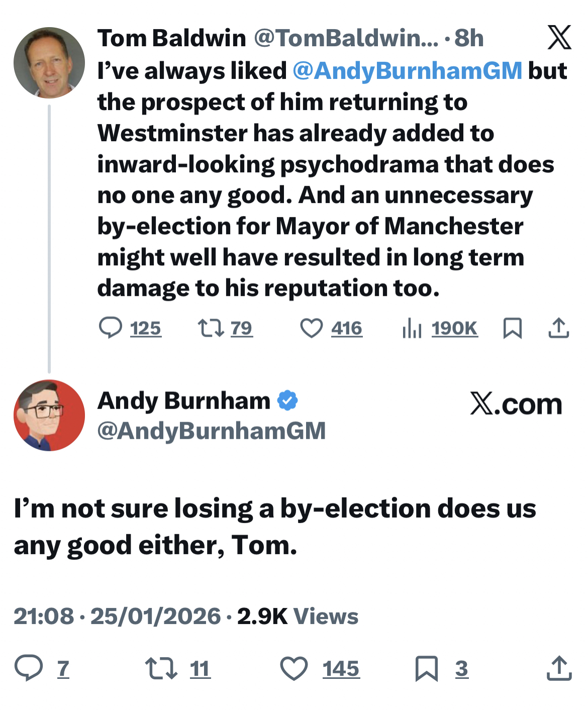
Task: Click the X logo in top corner
Action: click(559, 38)
